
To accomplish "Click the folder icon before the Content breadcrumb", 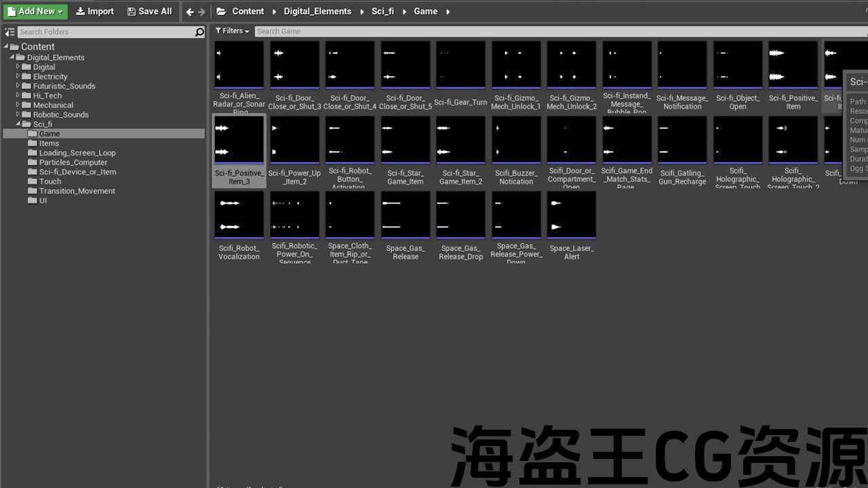I will coord(221,12).
